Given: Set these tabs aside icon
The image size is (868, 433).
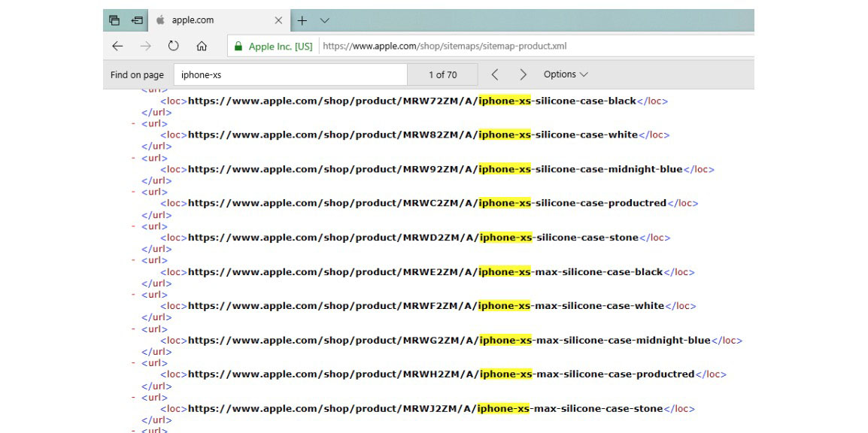Looking at the screenshot, I should point(137,20).
